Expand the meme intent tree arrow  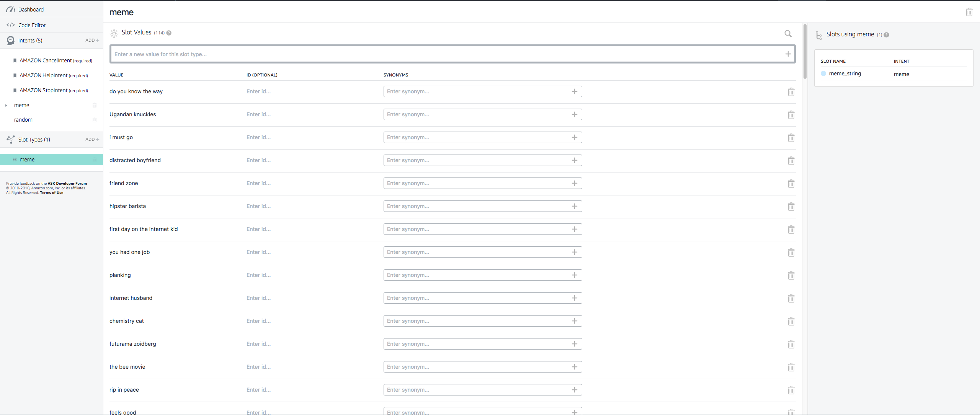tap(6, 106)
